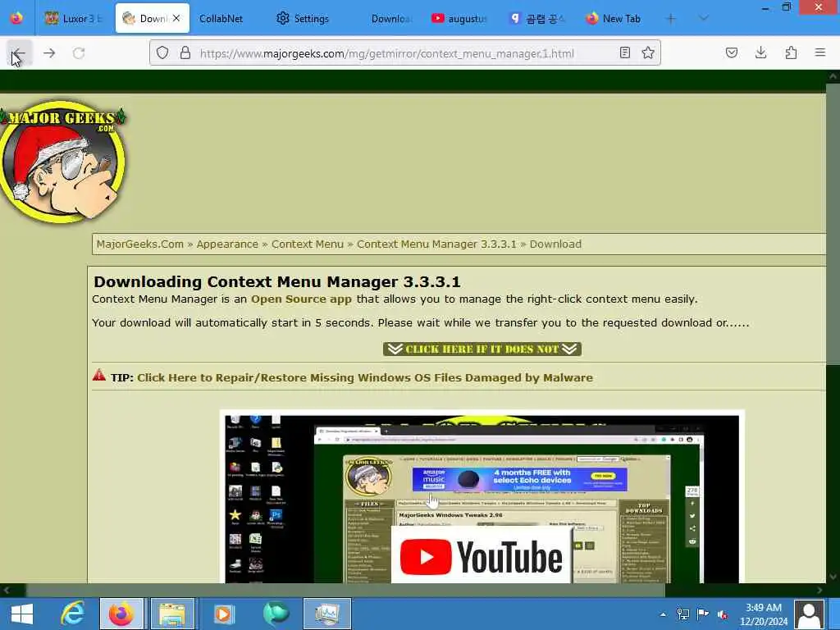The image size is (840, 630).
Task: Switch to the CollabNet tab
Action: (221, 18)
